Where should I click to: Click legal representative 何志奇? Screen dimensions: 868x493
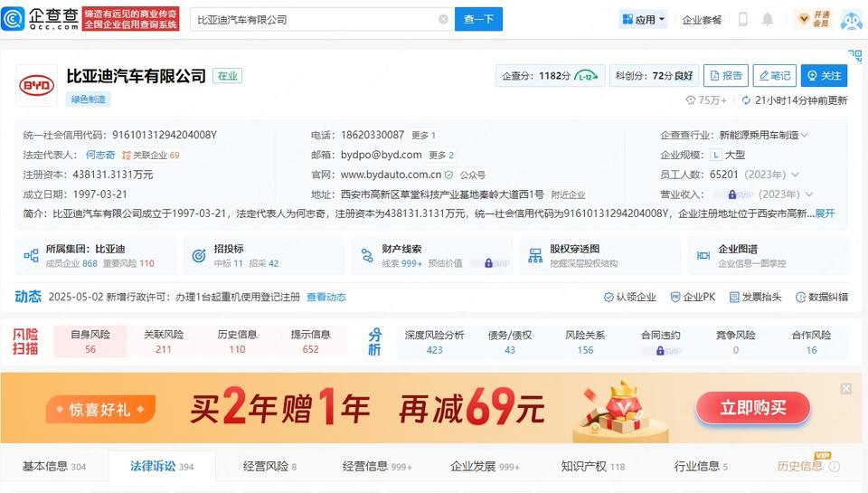pyautogui.click(x=100, y=155)
